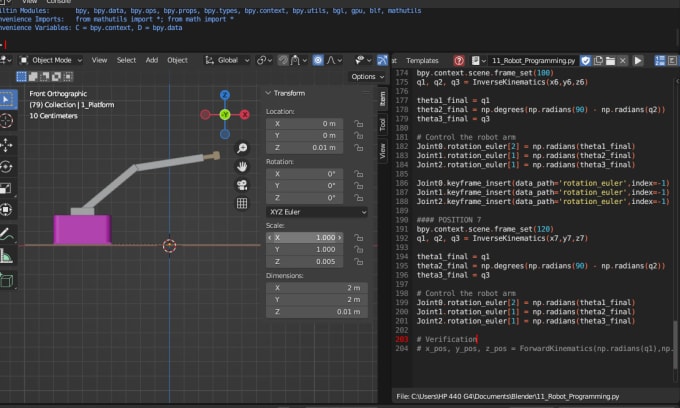Image resolution: width=680 pixels, height=408 pixels.
Task: Open the Object Mode dropdown
Action: coord(51,60)
